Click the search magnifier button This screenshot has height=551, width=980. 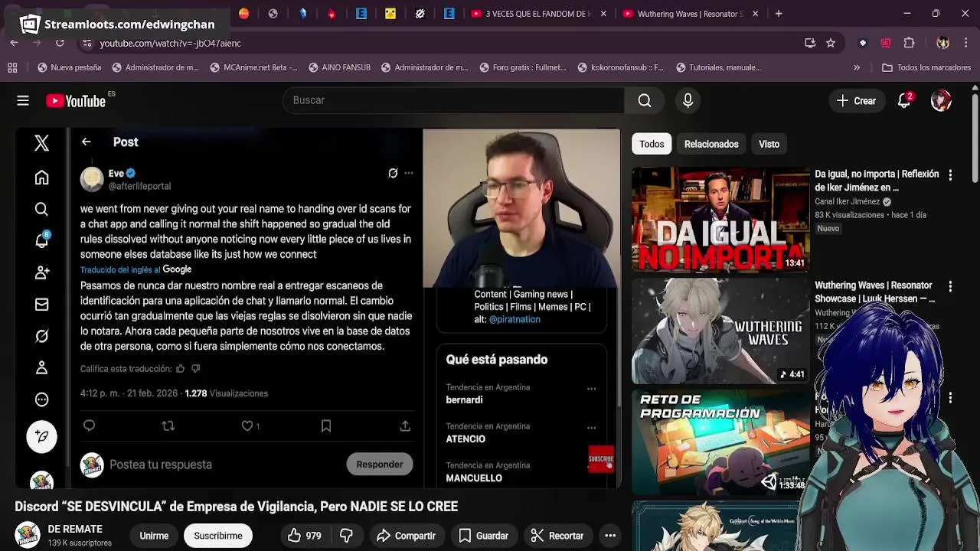coord(645,100)
